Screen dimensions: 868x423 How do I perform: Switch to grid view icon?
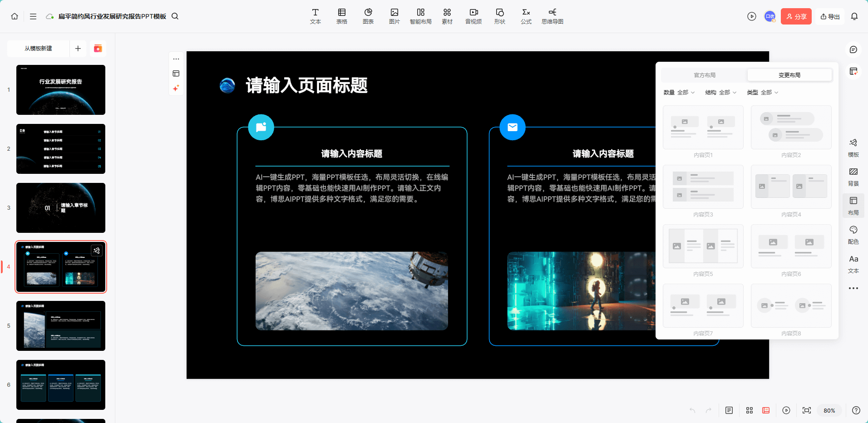click(750, 410)
